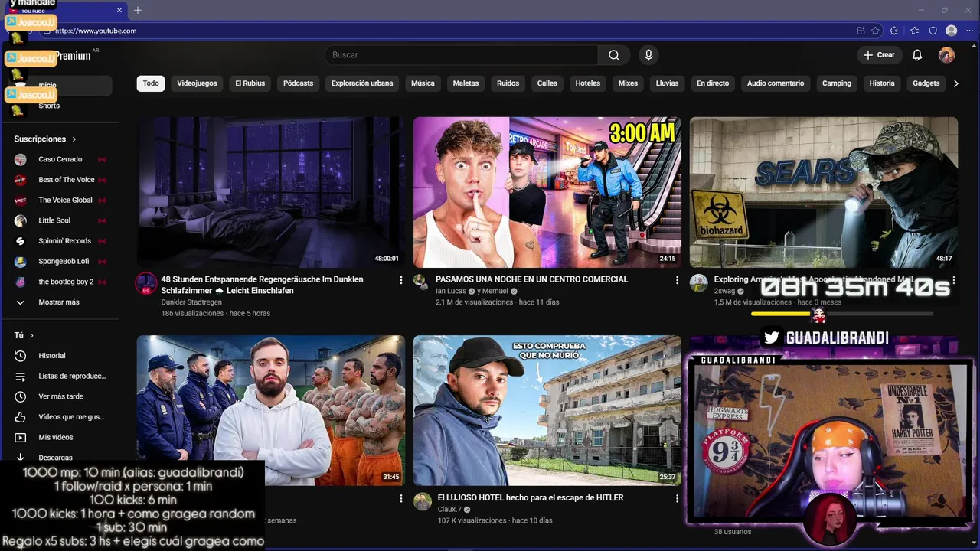Open notifications bell
The image size is (980, 551).
pyautogui.click(x=917, y=55)
